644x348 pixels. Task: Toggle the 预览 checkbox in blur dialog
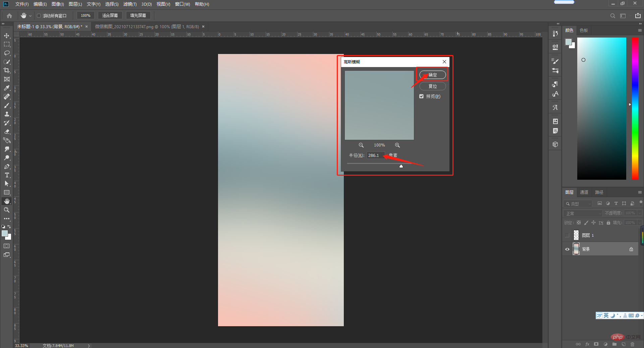pos(421,96)
